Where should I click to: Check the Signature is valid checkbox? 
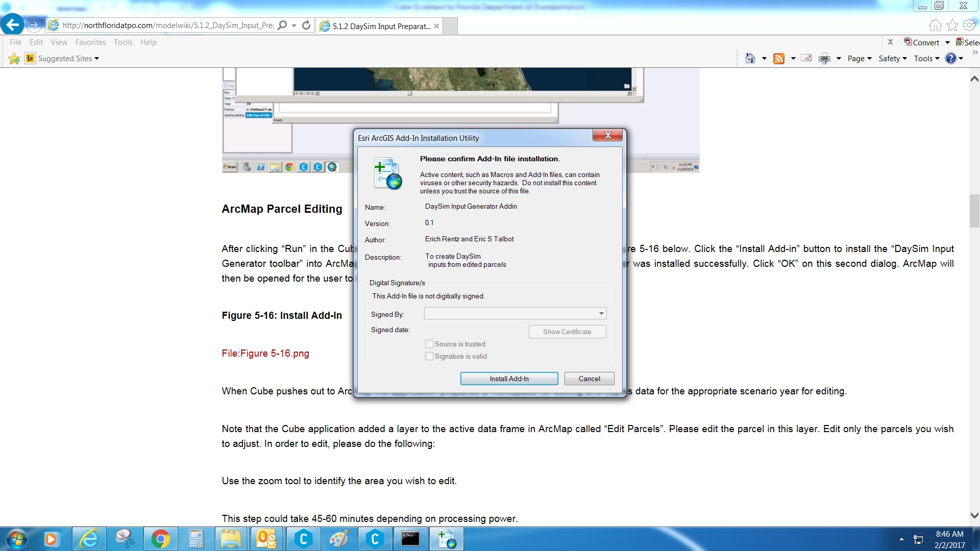[x=429, y=356]
